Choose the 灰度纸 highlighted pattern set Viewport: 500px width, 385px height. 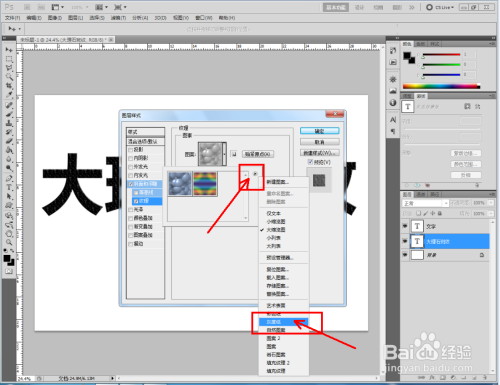(x=283, y=322)
